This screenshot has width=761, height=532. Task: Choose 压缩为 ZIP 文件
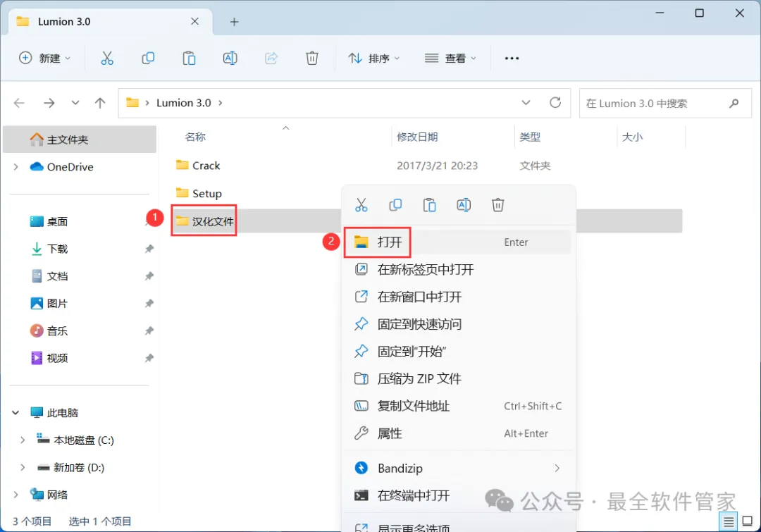[x=457, y=378]
